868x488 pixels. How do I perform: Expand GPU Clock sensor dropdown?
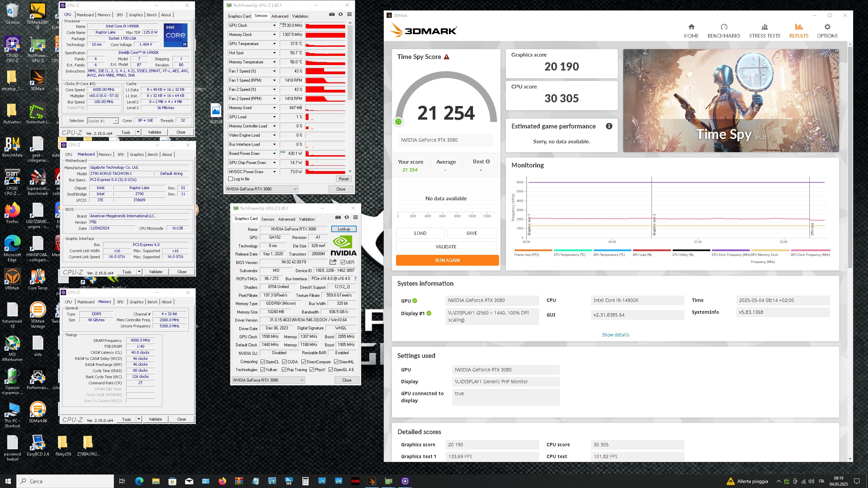tap(274, 25)
